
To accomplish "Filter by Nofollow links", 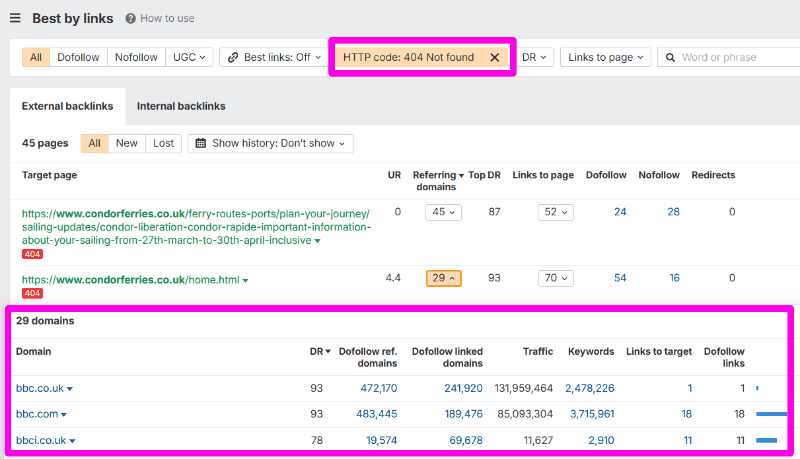I will (x=136, y=57).
